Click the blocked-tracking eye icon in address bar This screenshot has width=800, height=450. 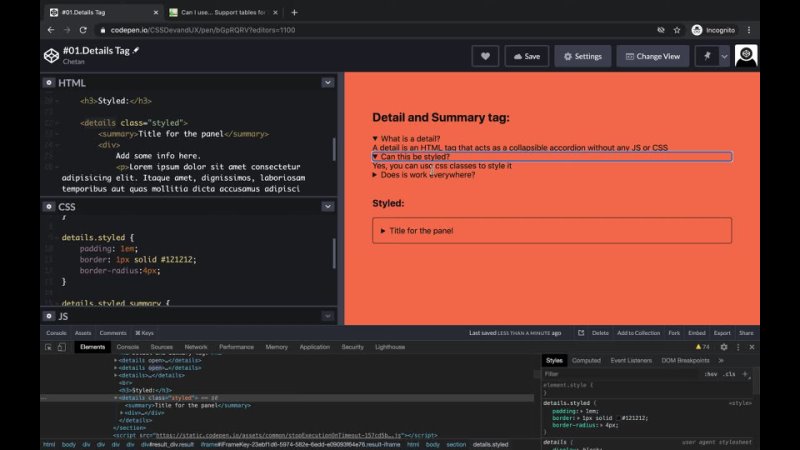click(661, 30)
